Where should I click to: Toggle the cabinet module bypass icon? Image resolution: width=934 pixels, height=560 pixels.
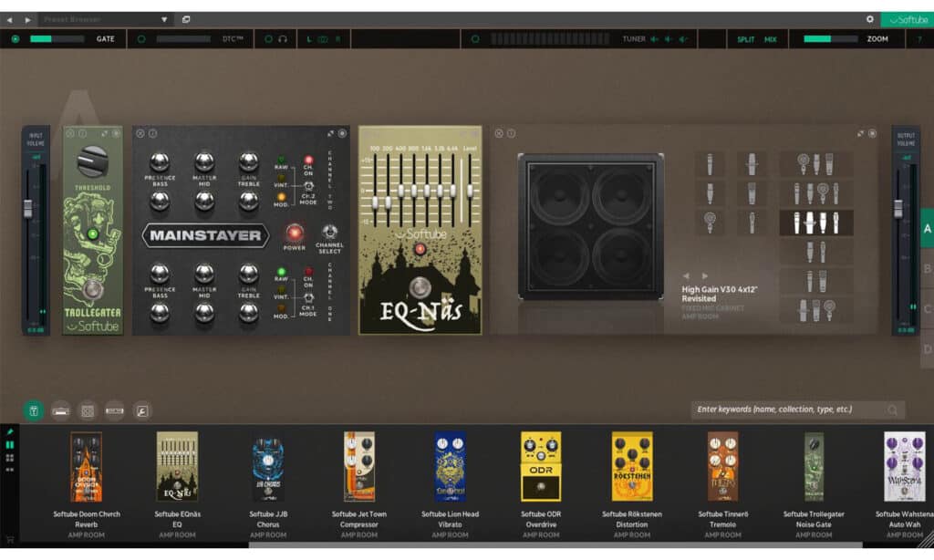click(872, 133)
